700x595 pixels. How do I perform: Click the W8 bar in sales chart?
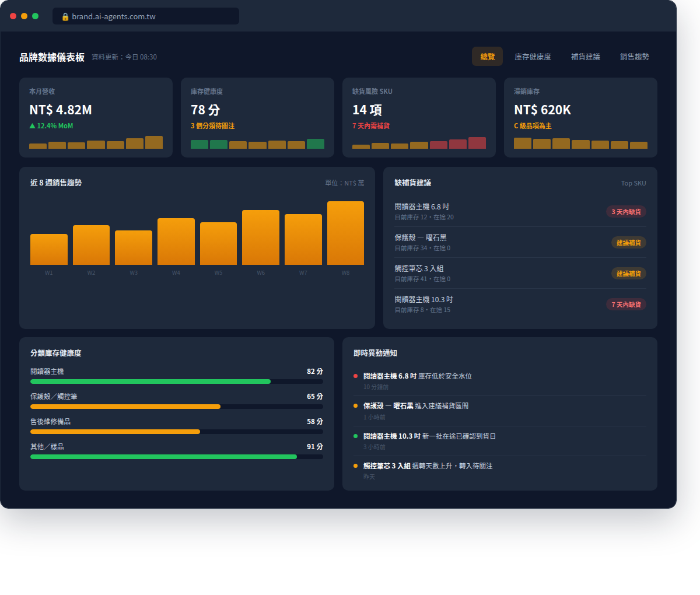click(345, 233)
